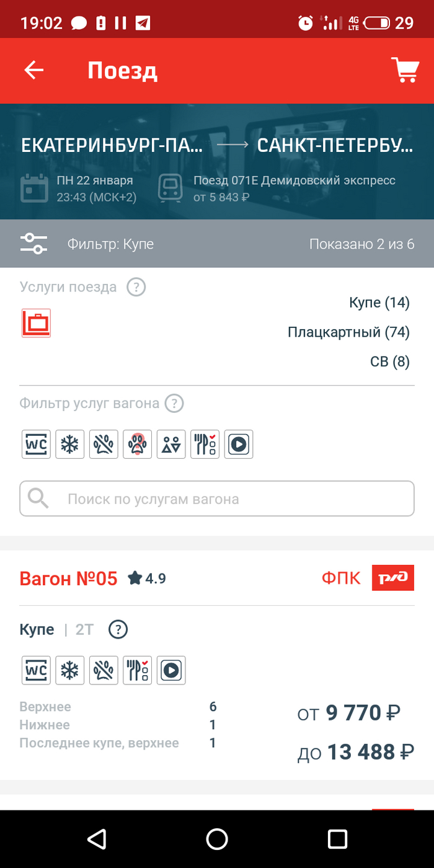Toggle no-pets crossed paw service filter

104,445
